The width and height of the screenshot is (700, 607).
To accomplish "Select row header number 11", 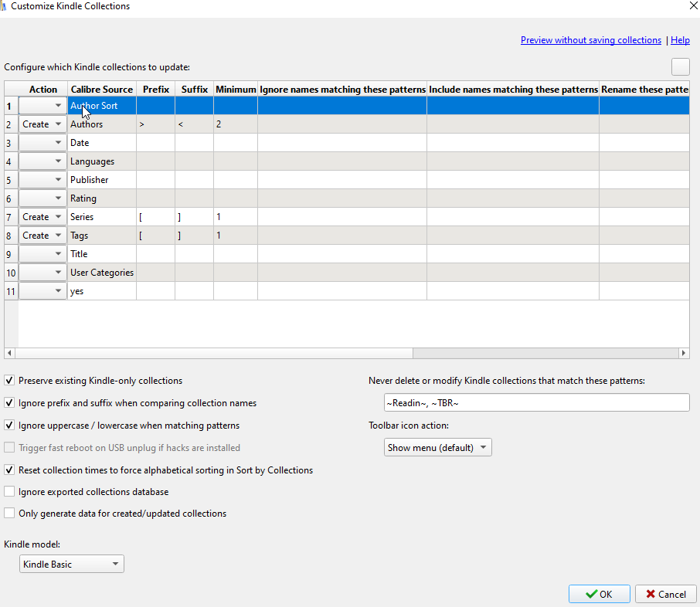I will pos(11,291).
